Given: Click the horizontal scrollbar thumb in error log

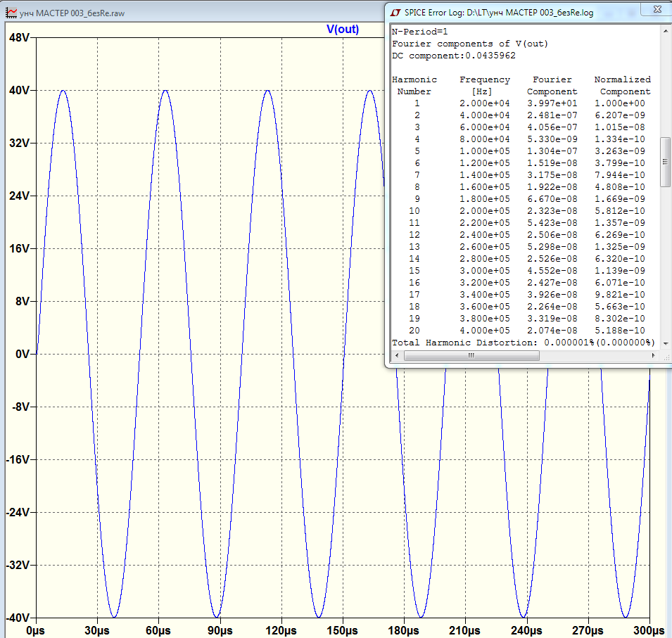Looking at the screenshot, I should 471,356.
